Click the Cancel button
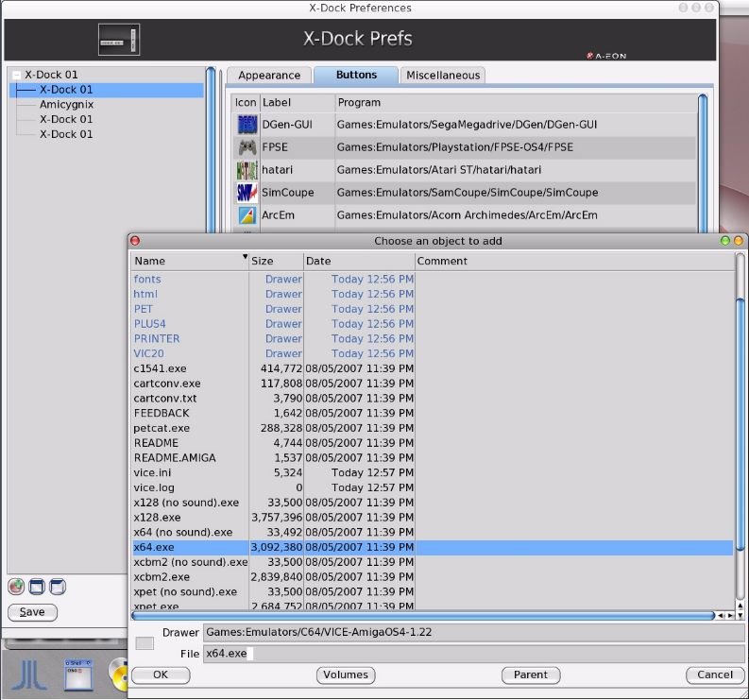Viewport: 749px width, 700px height. click(x=715, y=674)
